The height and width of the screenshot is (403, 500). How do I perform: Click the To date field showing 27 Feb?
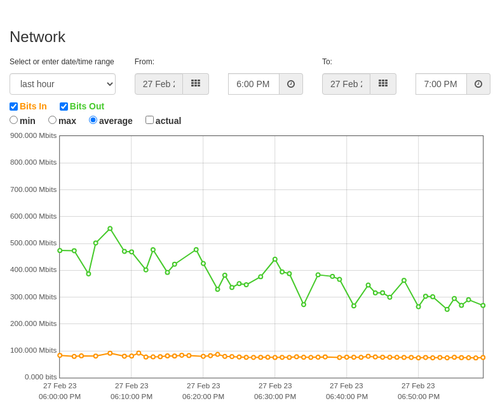tap(346, 84)
